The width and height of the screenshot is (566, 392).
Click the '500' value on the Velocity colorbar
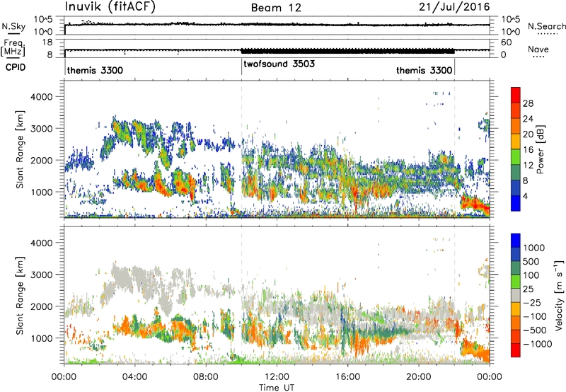point(531,261)
